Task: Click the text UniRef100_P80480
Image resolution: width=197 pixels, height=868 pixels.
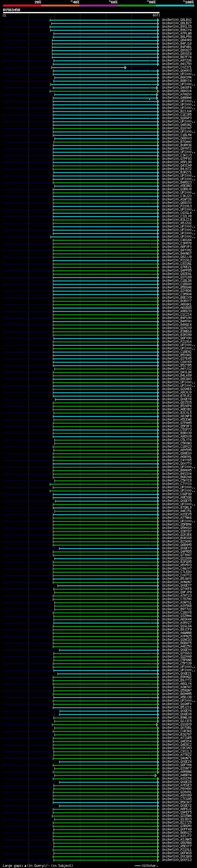Action: [177, 789]
